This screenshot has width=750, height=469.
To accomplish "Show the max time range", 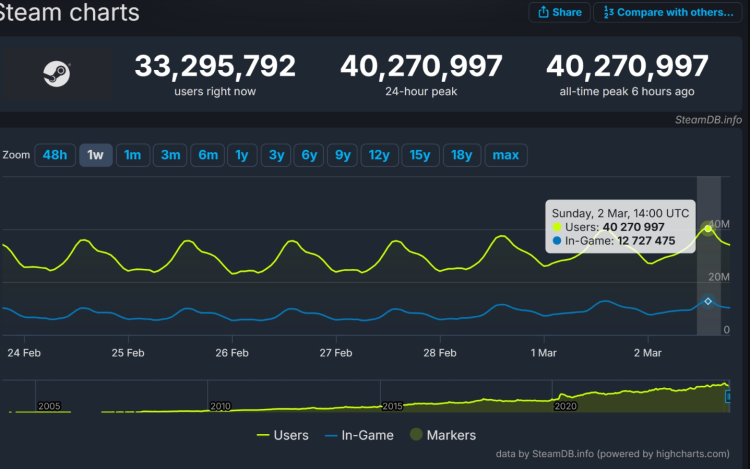I will click(x=505, y=155).
